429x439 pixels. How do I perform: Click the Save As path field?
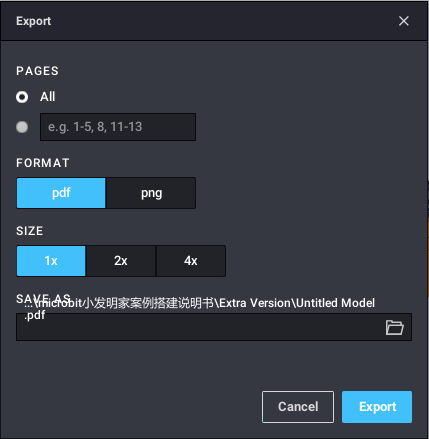tap(214, 327)
